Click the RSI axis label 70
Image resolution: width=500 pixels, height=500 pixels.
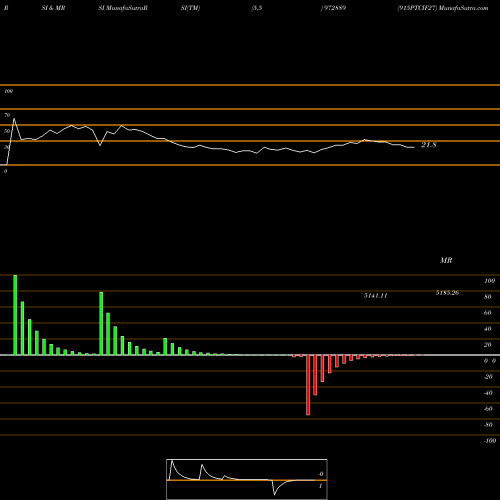(x=7, y=115)
